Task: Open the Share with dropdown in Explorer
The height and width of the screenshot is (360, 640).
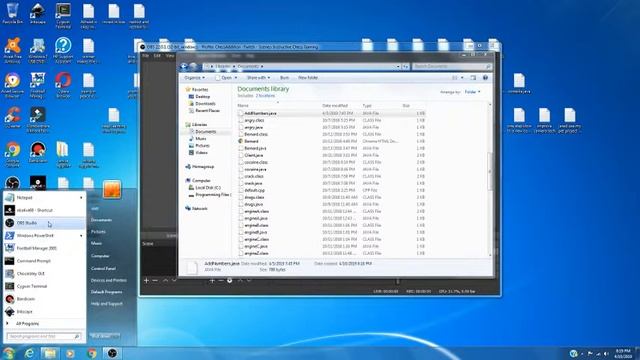Action: tap(258, 78)
